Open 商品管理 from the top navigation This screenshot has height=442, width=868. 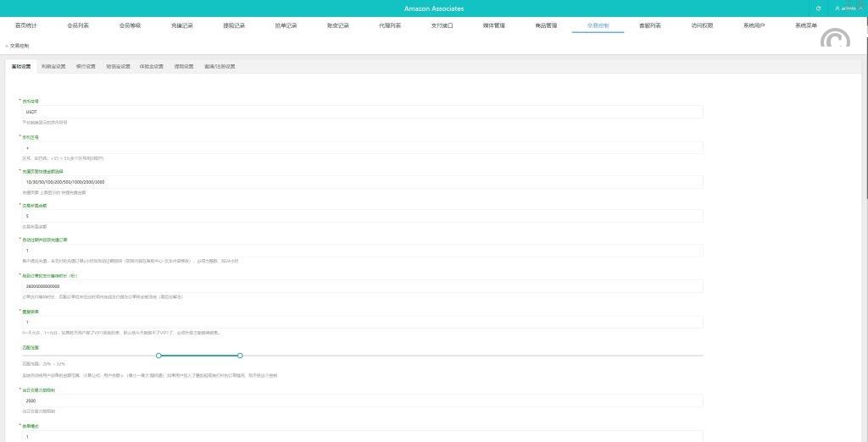[x=546, y=25]
